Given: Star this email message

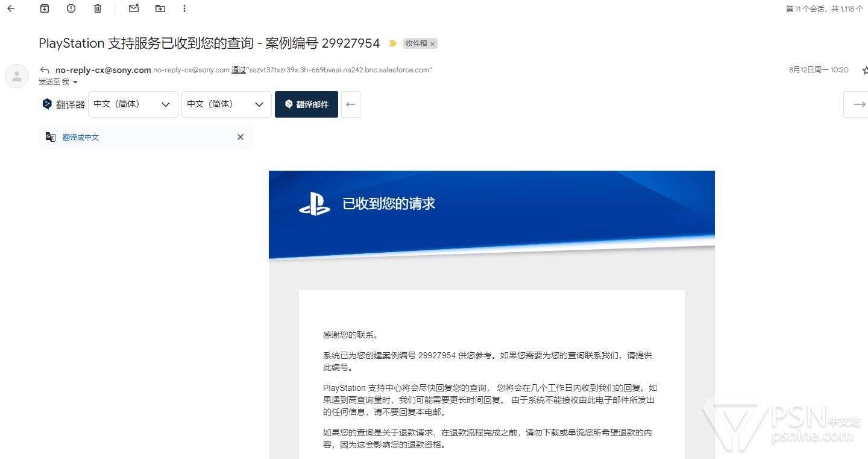Looking at the screenshot, I should [864, 70].
